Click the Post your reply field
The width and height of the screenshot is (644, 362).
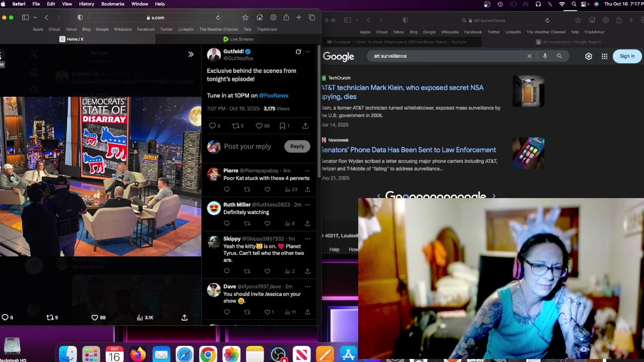pos(248,146)
